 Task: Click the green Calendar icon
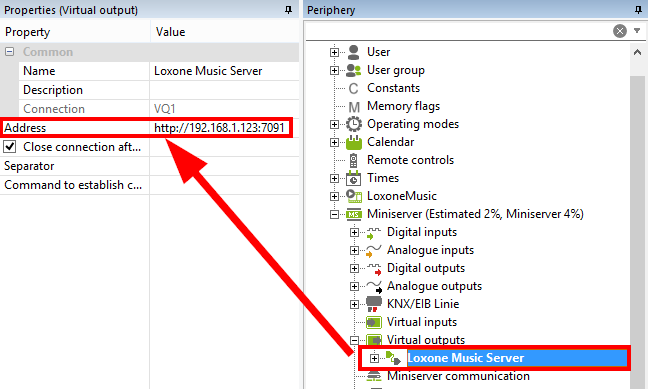pyautogui.click(x=354, y=142)
